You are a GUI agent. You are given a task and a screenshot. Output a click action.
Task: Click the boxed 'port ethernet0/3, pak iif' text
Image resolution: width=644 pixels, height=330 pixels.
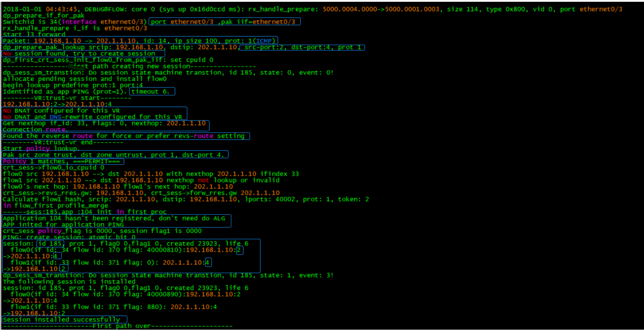point(224,22)
